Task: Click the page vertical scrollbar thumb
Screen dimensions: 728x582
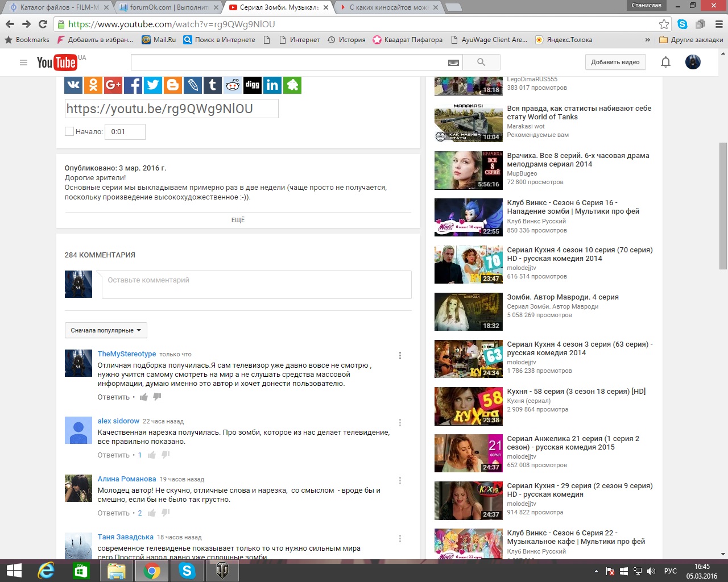Action: (x=723, y=206)
